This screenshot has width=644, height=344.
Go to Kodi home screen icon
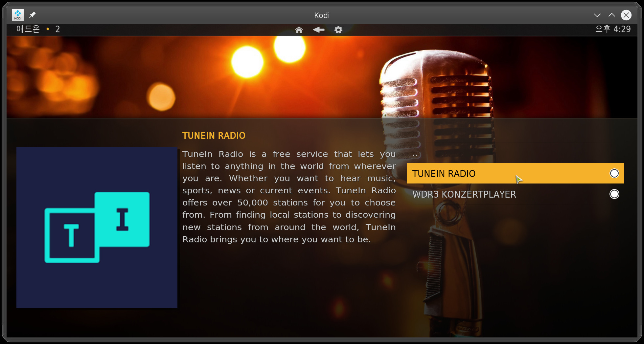(299, 30)
